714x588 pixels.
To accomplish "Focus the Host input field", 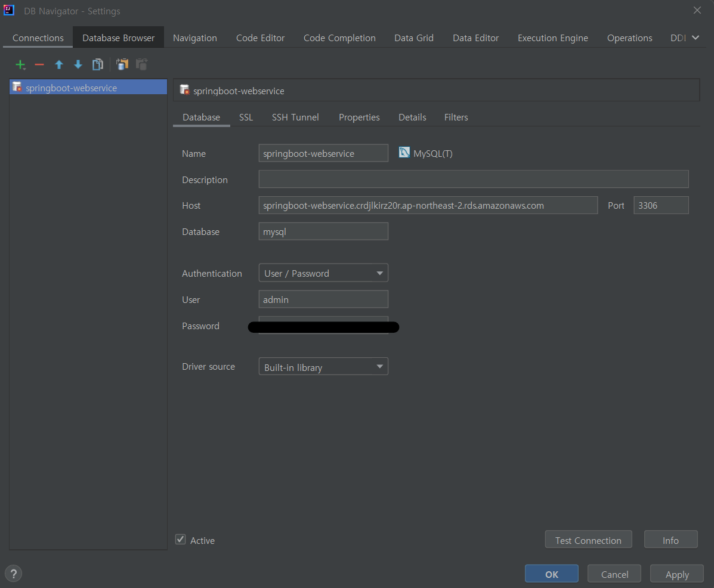I will click(x=428, y=205).
